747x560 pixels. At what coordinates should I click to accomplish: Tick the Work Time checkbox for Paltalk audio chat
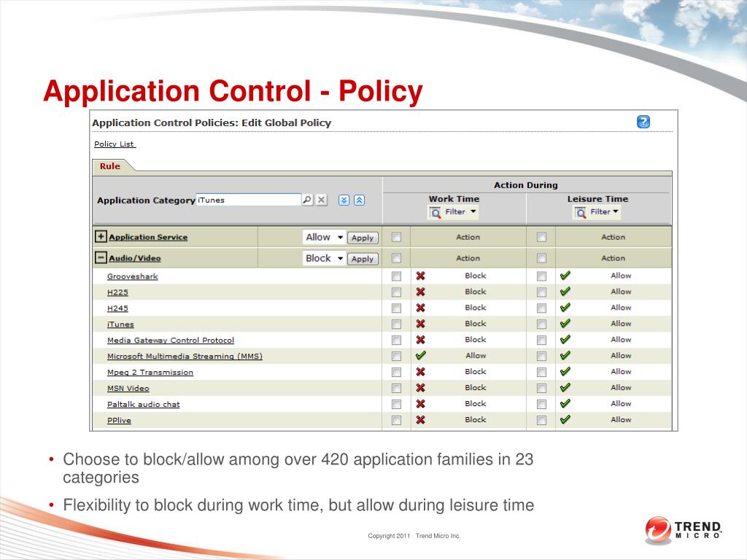(396, 404)
